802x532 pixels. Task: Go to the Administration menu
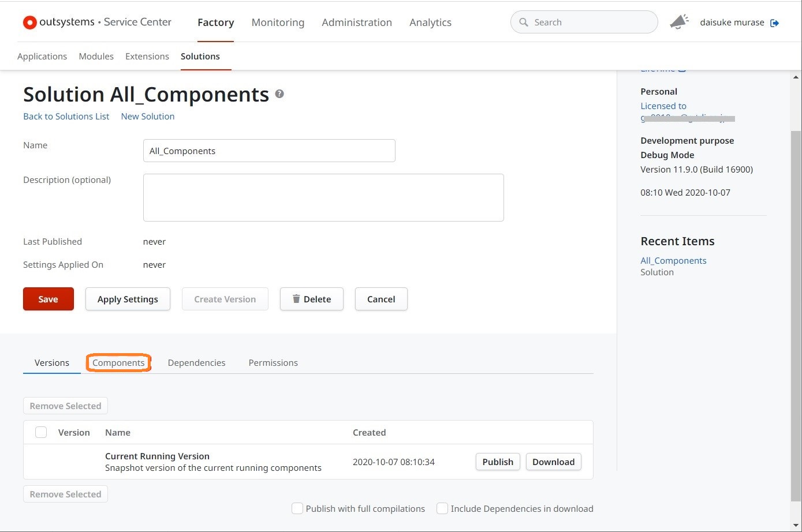(x=356, y=23)
